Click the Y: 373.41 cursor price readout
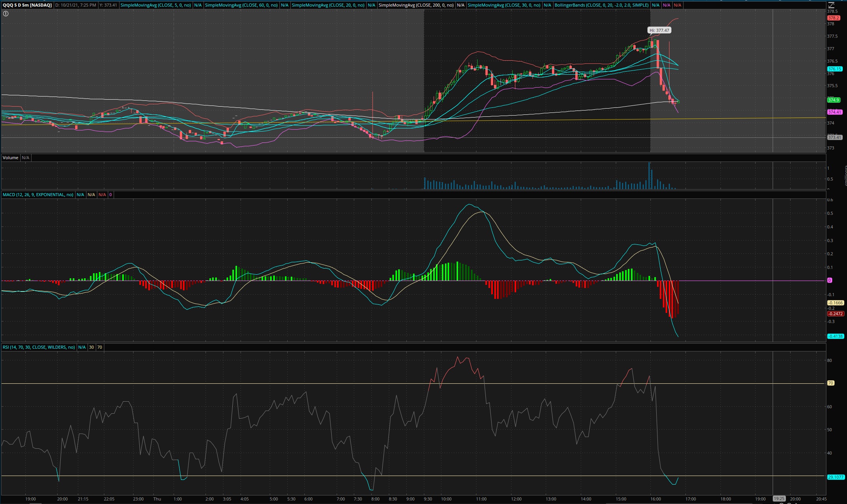This screenshot has width=847, height=504. [x=108, y=5]
